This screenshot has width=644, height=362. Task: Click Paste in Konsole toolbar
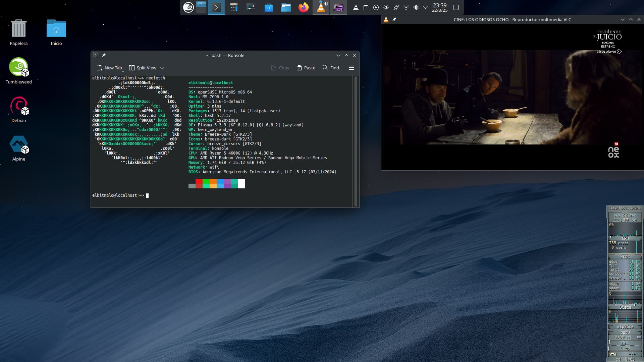tap(306, 68)
